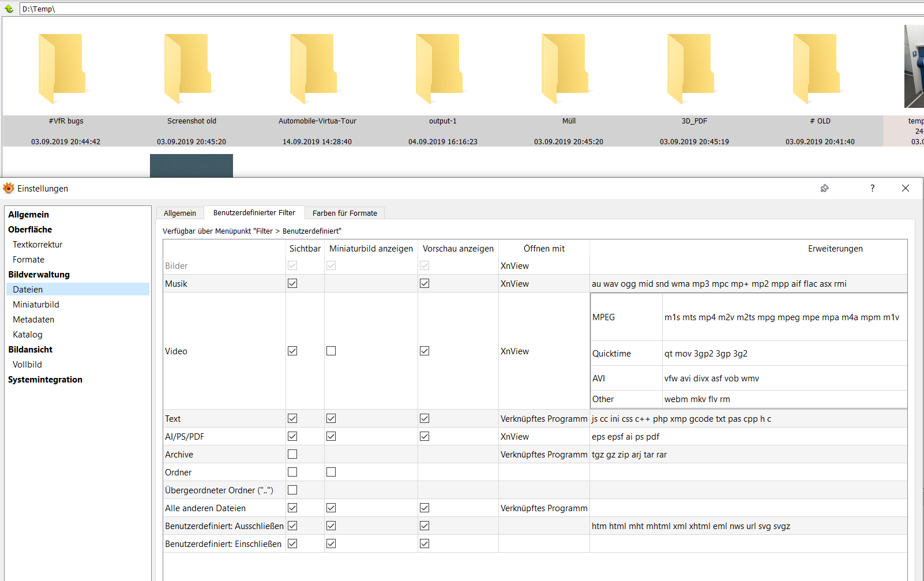The image size is (924, 581).
Task: Open 'Öffnen mit' selection for Text row
Action: pos(543,419)
